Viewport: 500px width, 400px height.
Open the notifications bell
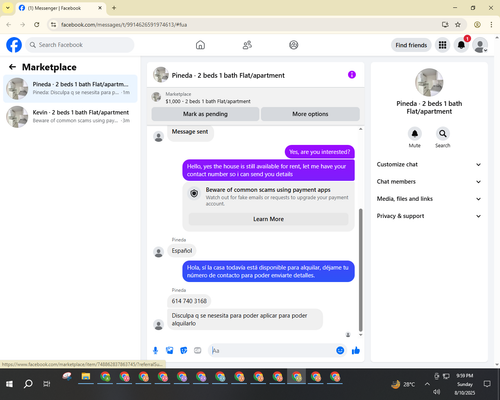461,45
